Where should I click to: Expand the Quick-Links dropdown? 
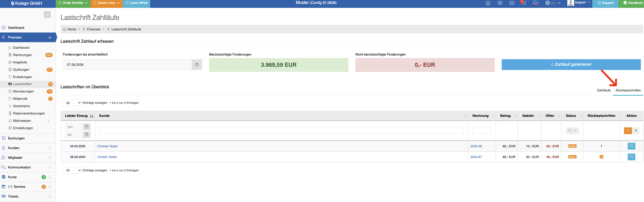pos(106,3)
